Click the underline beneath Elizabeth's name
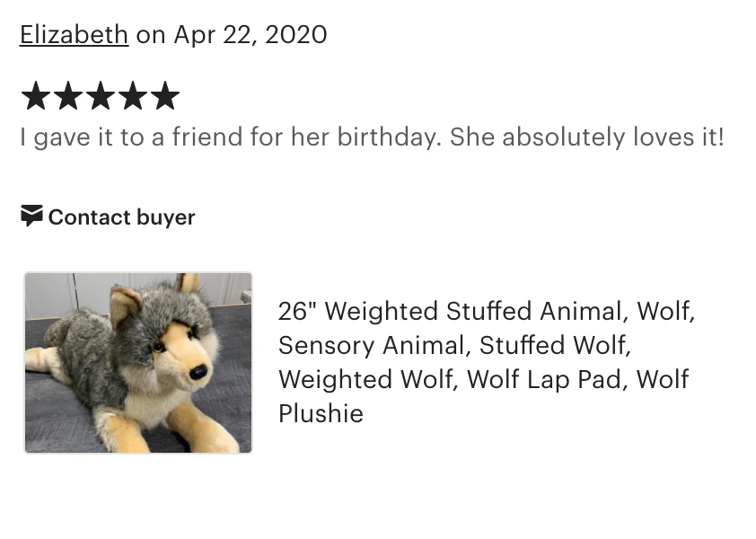Viewport: 756px width, 539px height. [x=74, y=49]
